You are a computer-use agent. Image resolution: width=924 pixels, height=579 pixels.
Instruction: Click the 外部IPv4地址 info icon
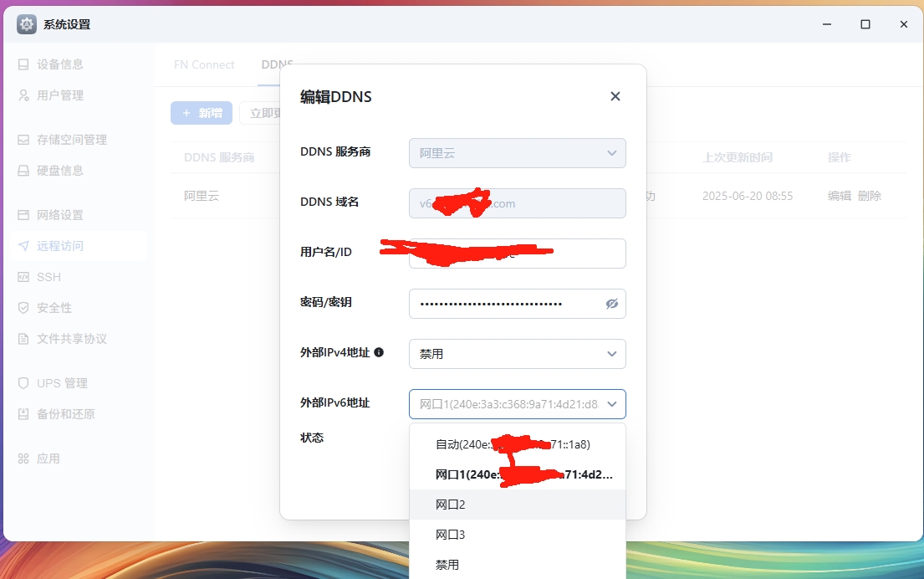(379, 352)
